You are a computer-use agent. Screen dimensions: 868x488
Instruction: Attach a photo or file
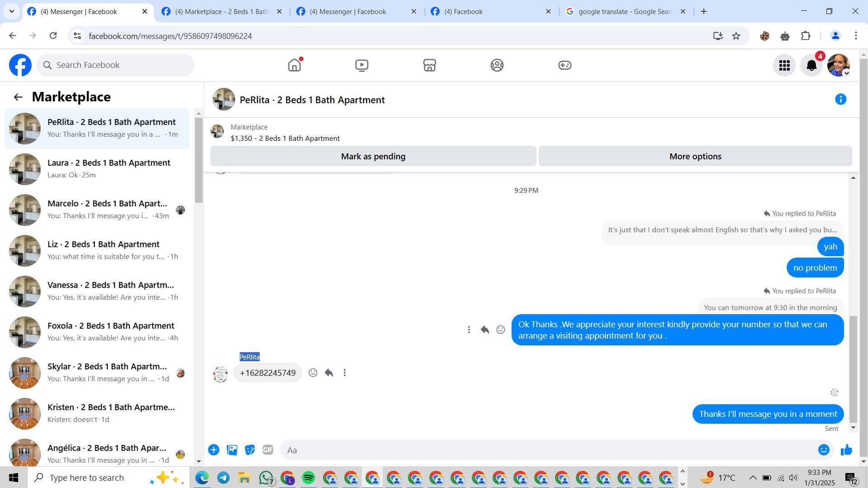pos(232,450)
